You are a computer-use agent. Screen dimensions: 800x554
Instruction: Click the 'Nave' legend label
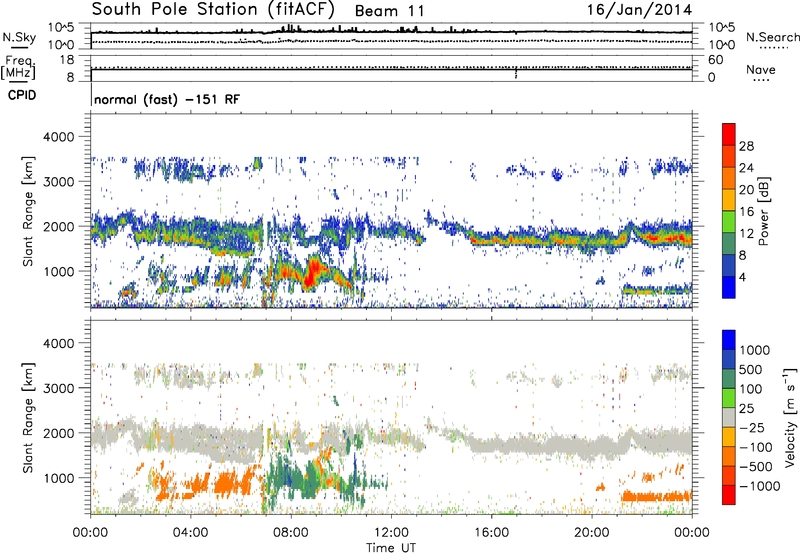click(x=761, y=69)
